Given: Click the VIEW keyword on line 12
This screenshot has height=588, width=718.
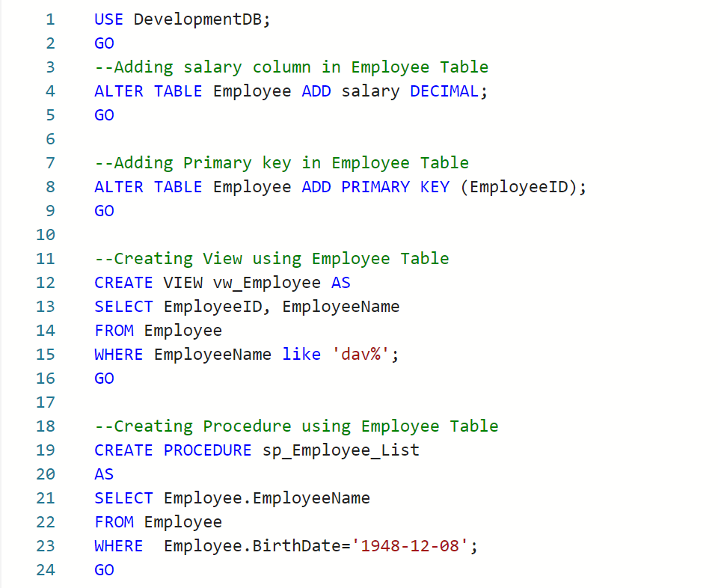Looking at the screenshot, I should [178, 283].
